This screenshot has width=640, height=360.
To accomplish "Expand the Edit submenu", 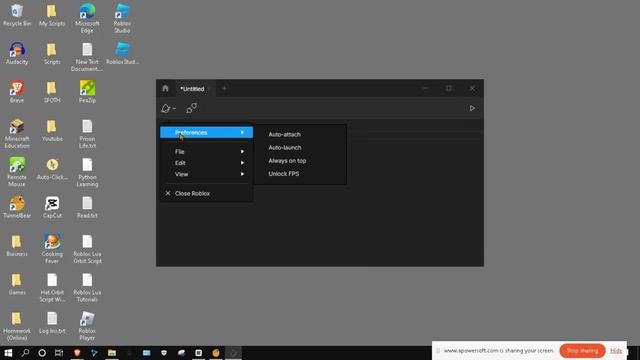I will [x=207, y=163].
